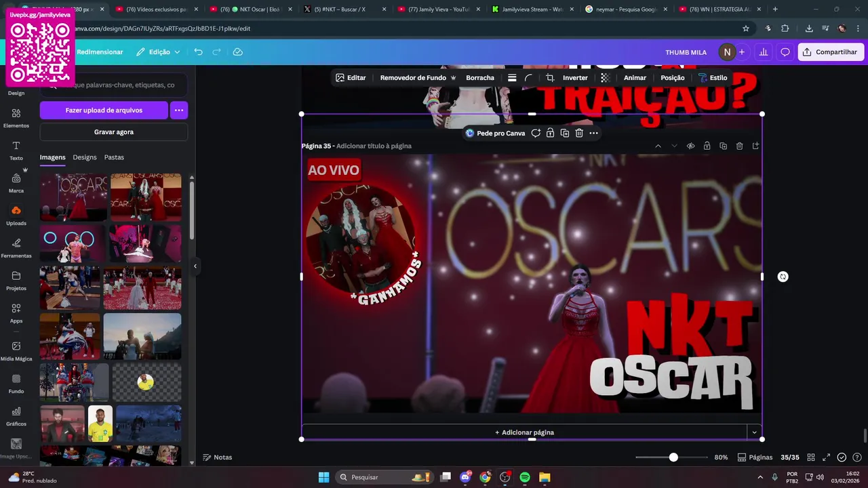Toggle page 35 visibility eye icon

click(690, 146)
